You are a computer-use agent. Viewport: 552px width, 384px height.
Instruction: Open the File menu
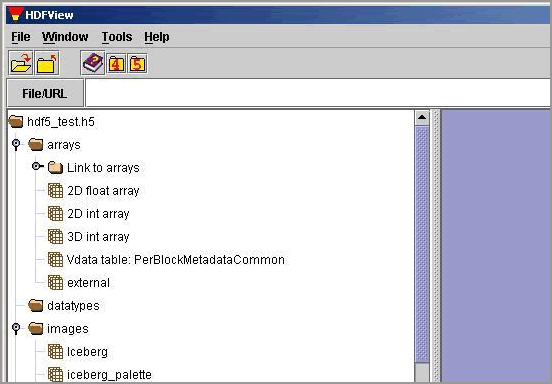point(21,37)
